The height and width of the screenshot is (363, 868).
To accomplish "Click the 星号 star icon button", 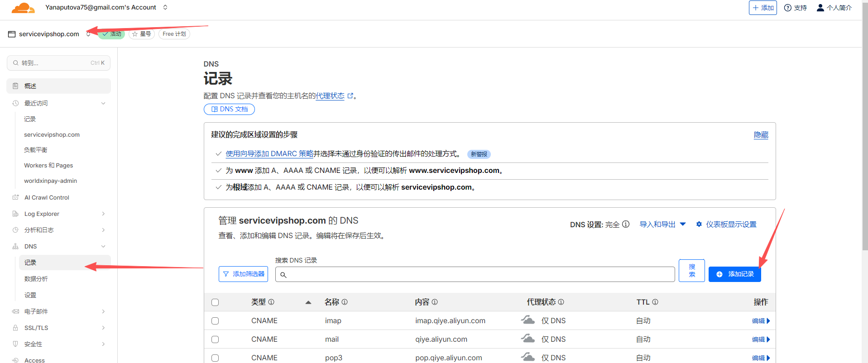I will pos(142,34).
